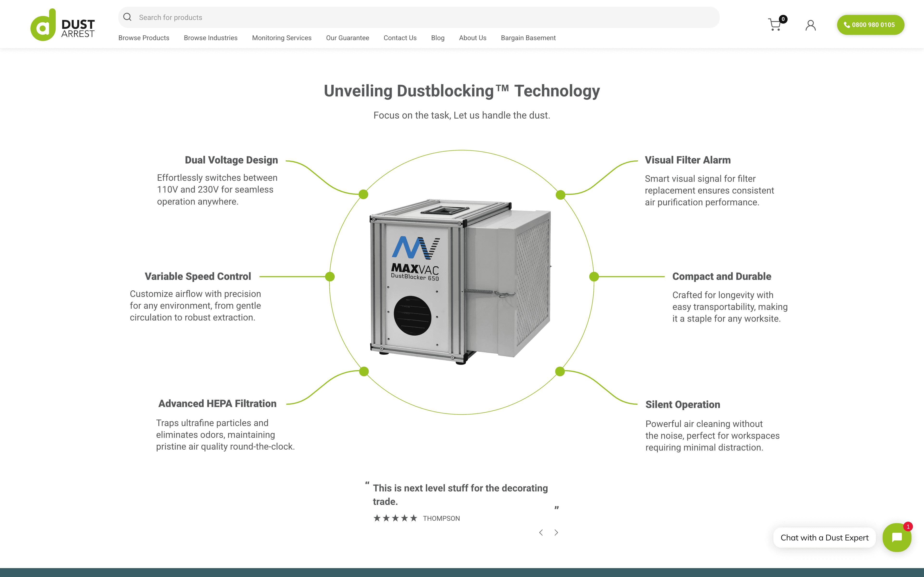Click the MAXVAC DustBlocker 650 image
924x577 pixels.
460,281
